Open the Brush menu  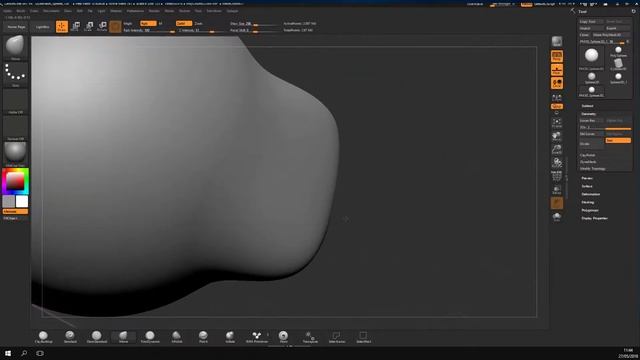point(21,11)
